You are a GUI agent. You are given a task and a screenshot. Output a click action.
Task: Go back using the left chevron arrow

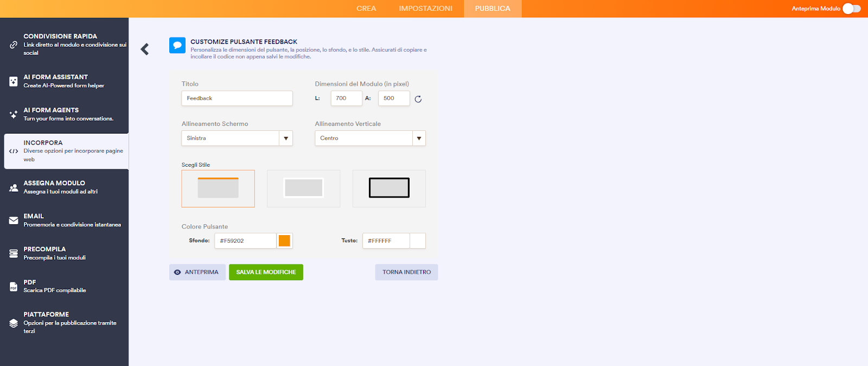(145, 49)
